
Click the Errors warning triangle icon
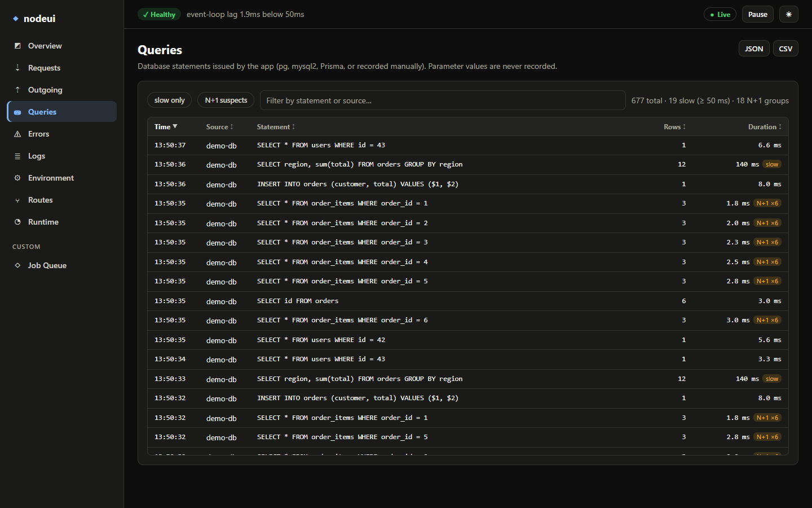(17, 134)
